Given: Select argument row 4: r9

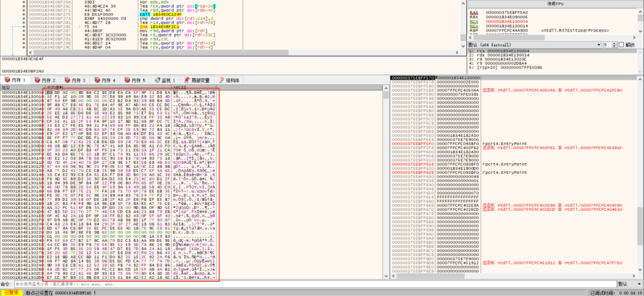Looking at the screenshot, I should tap(552, 64).
